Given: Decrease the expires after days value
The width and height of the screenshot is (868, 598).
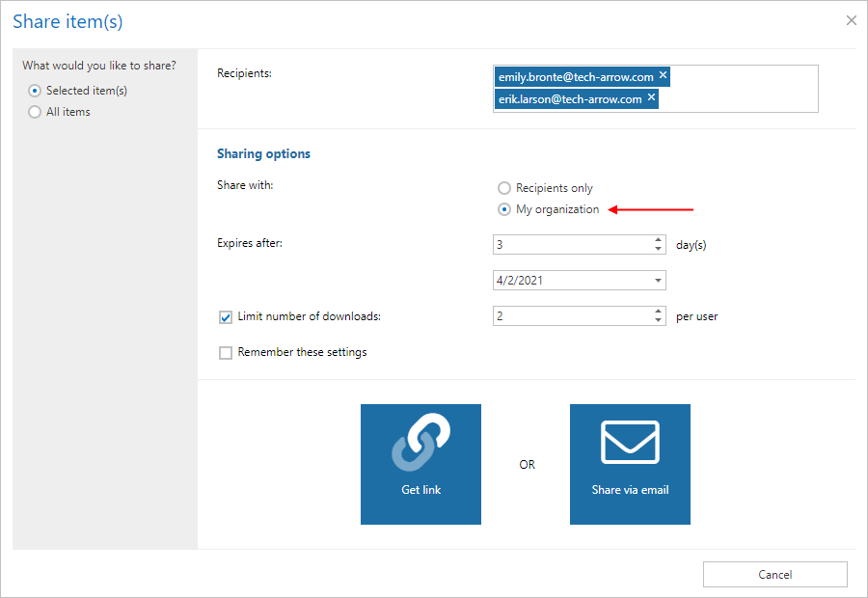Looking at the screenshot, I should [x=658, y=250].
